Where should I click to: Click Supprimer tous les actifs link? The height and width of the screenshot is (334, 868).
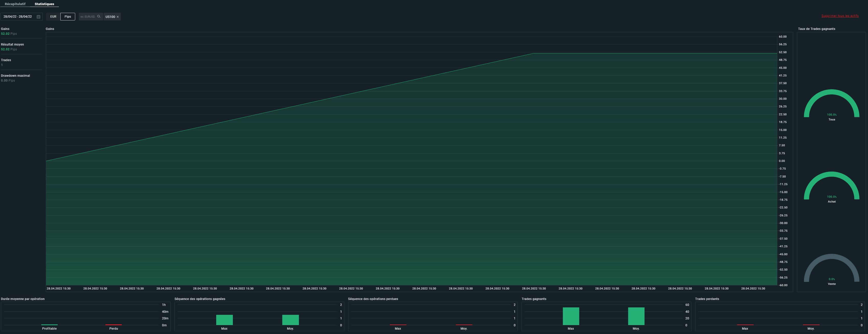pos(840,16)
